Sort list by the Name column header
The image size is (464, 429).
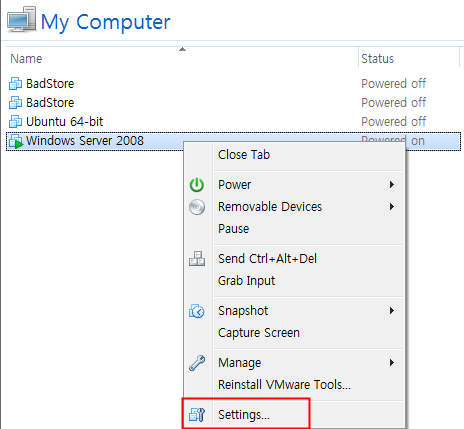pos(26,59)
